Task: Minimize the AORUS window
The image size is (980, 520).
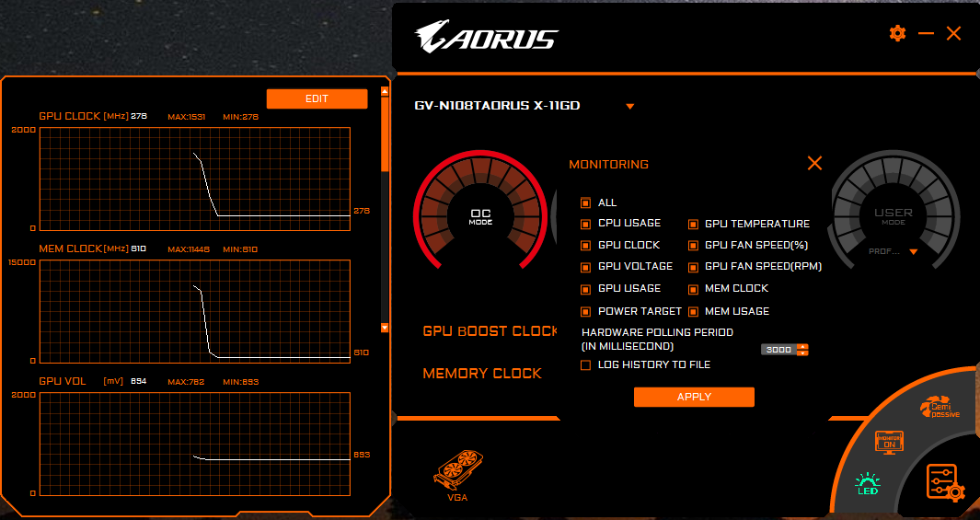Action: click(927, 33)
